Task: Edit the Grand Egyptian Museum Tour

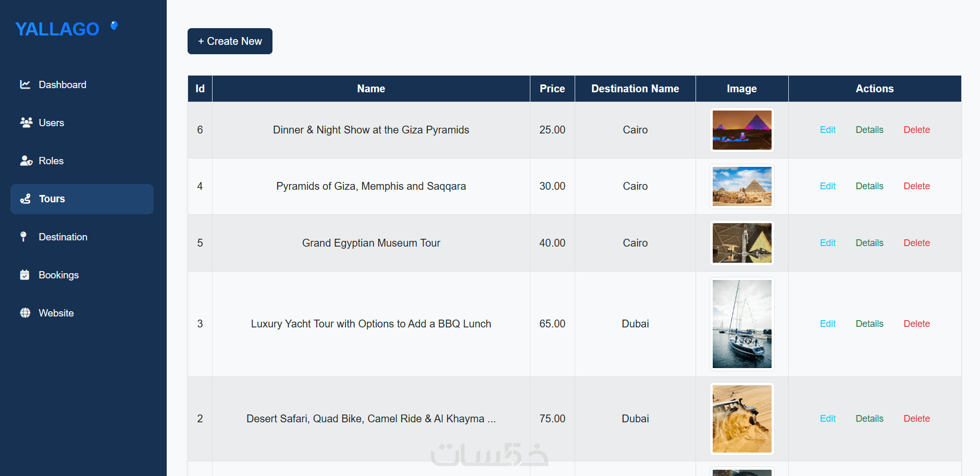Action: (827, 243)
